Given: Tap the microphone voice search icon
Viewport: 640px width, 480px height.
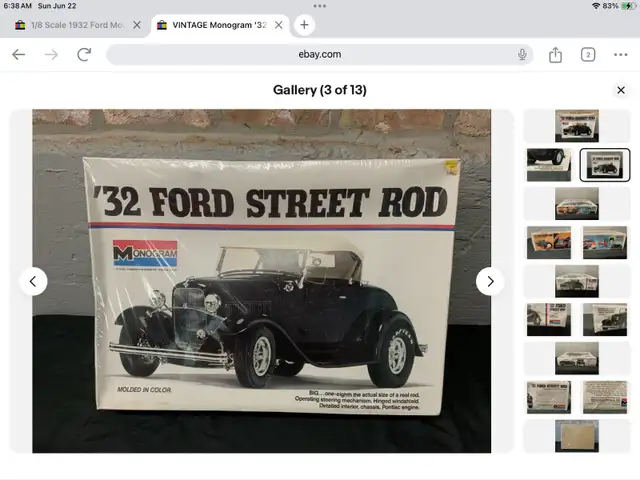Looking at the screenshot, I should (522, 54).
